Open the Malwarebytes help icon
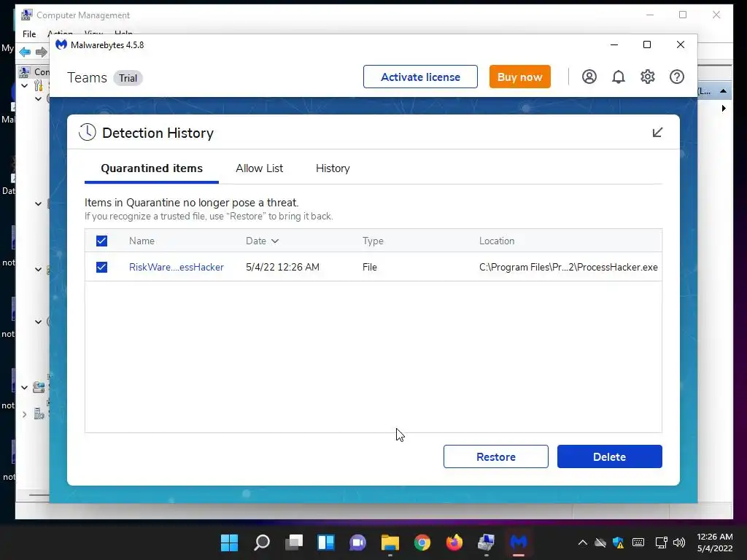The height and width of the screenshot is (560, 747). tap(676, 77)
